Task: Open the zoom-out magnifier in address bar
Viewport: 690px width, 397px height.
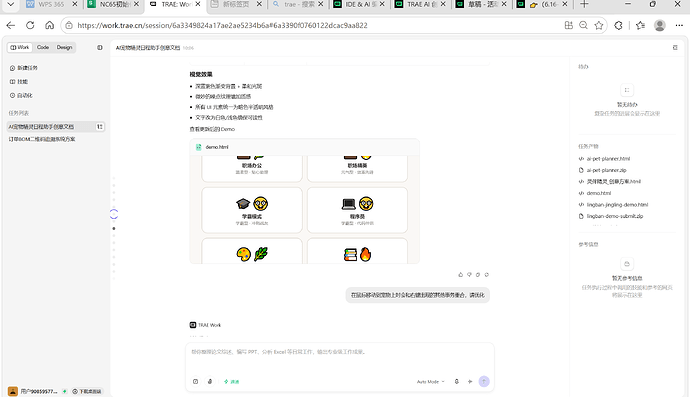Action: point(584,26)
